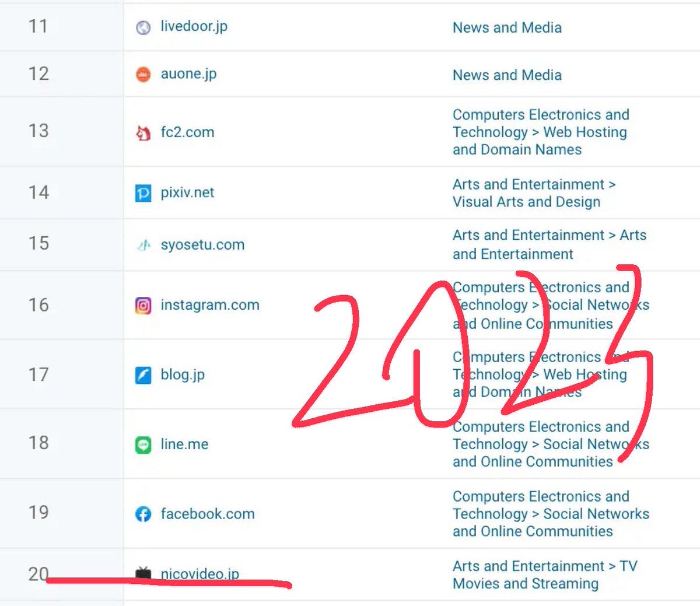Open line.me's Social Networks category link

(551, 444)
